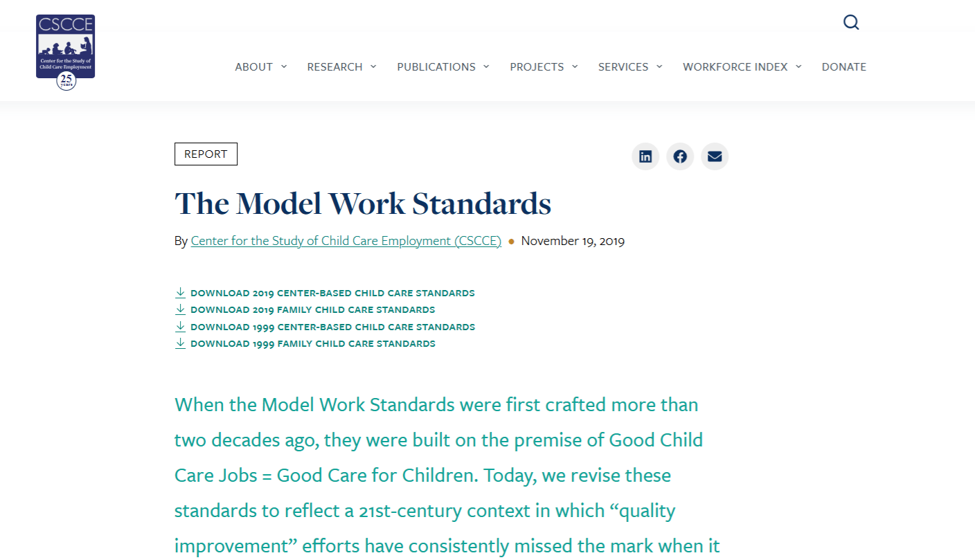Image resolution: width=975 pixels, height=560 pixels.
Task: Click the Model Work Standards heading
Action: (x=363, y=204)
